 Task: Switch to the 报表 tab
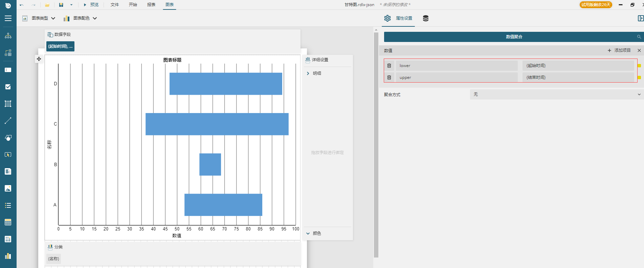click(151, 5)
